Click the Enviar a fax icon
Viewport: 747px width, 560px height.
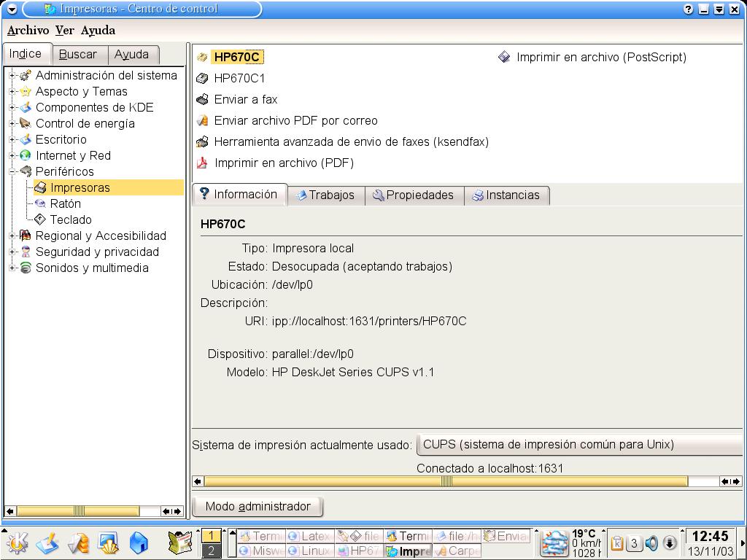(x=202, y=99)
